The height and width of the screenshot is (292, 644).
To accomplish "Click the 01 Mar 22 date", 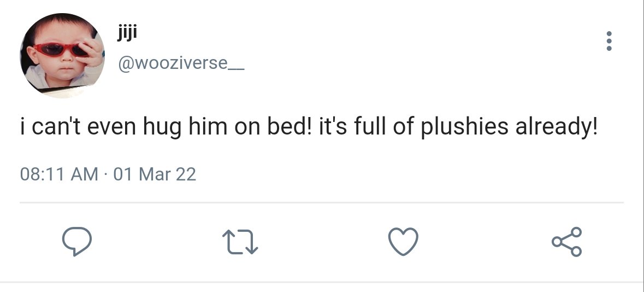I will 155,174.
